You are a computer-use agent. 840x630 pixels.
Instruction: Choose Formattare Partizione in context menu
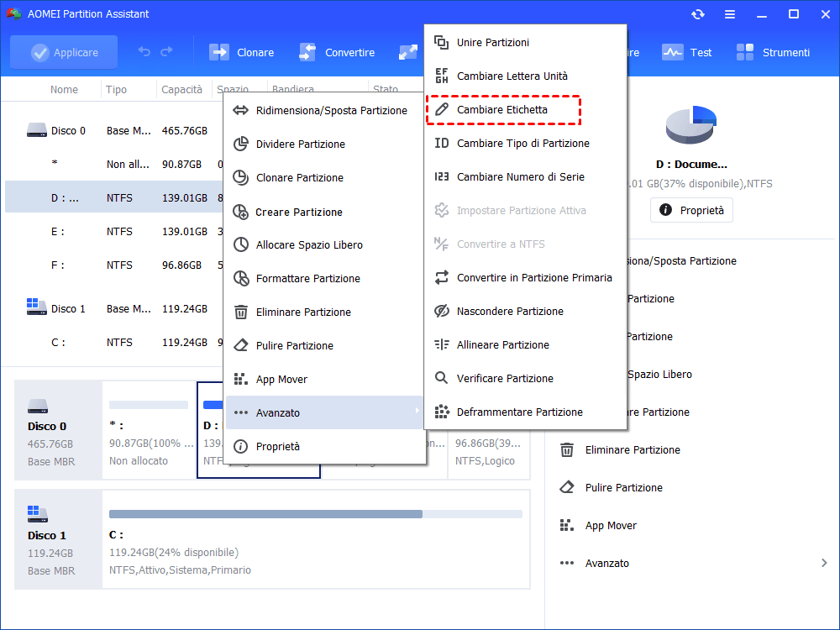click(x=323, y=279)
